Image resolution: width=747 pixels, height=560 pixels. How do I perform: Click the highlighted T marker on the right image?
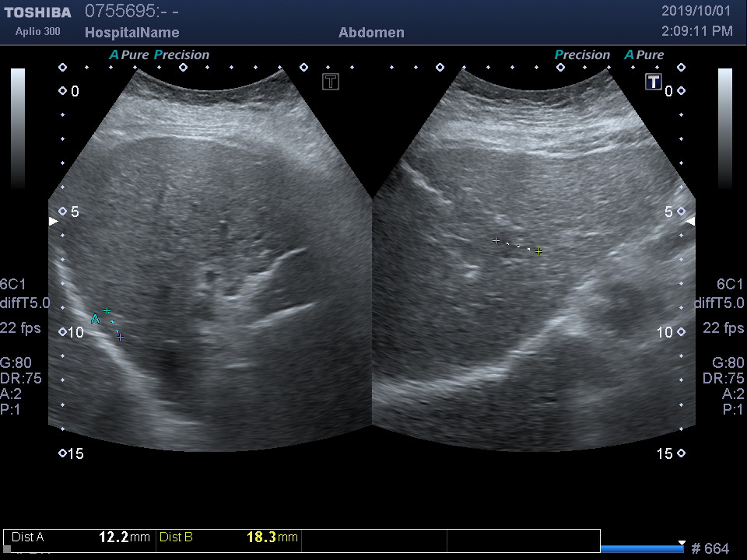pos(654,82)
